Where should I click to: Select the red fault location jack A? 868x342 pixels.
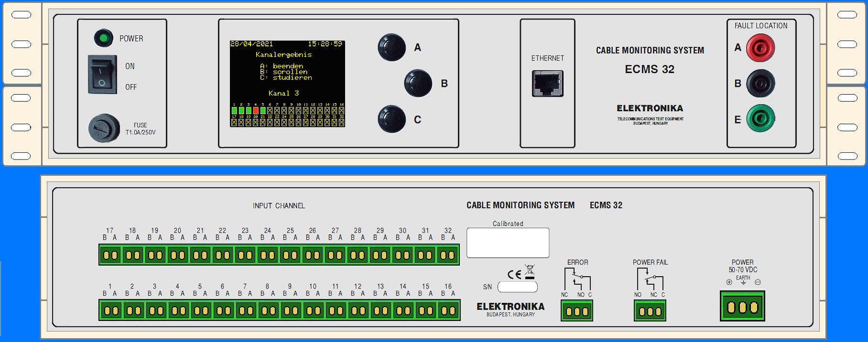point(760,48)
